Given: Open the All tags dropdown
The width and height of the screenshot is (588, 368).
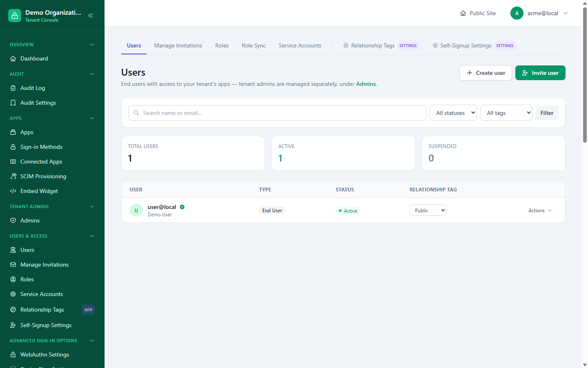Looking at the screenshot, I should pos(506,113).
